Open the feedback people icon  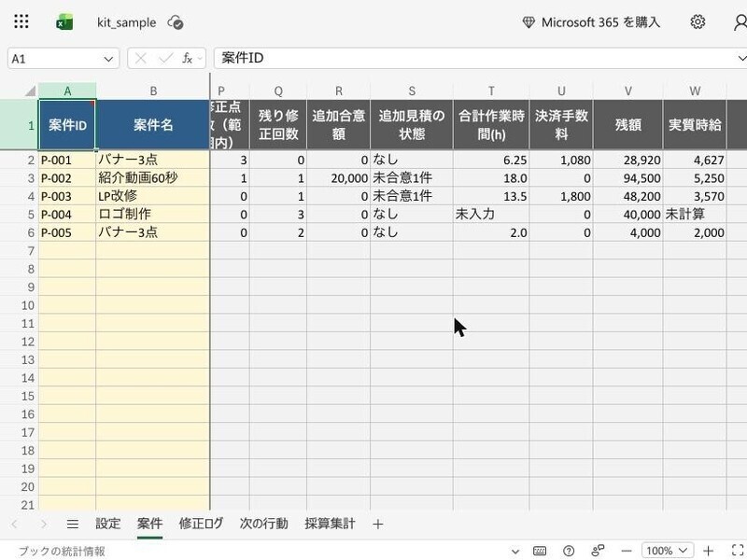[x=598, y=551]
